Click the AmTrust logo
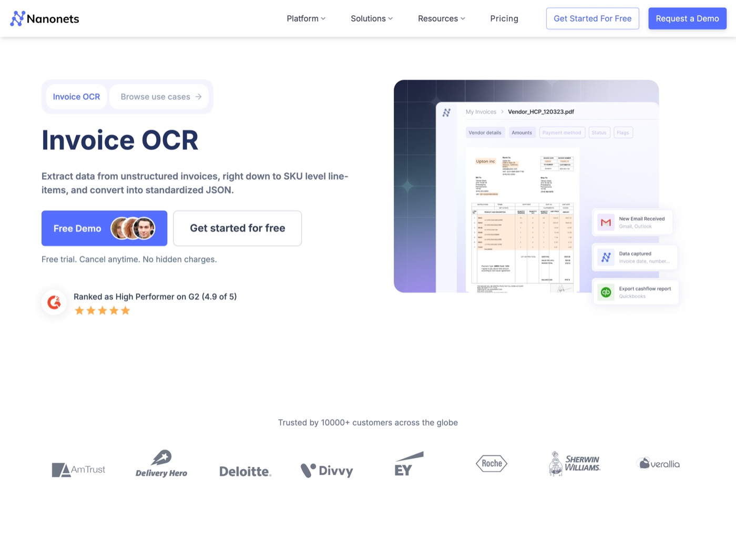This screenshot has width=736, height=560. tap(78, 470)
